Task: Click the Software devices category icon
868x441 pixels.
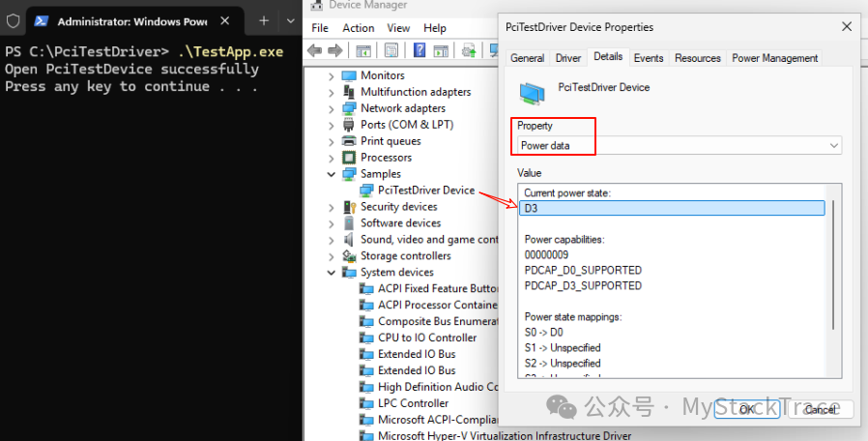Action: tap(349, 222)
